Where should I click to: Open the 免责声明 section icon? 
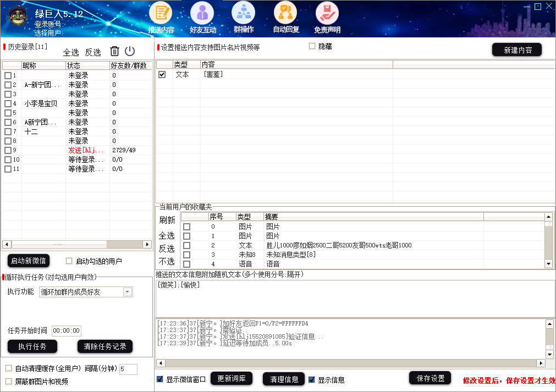(327, 18)
